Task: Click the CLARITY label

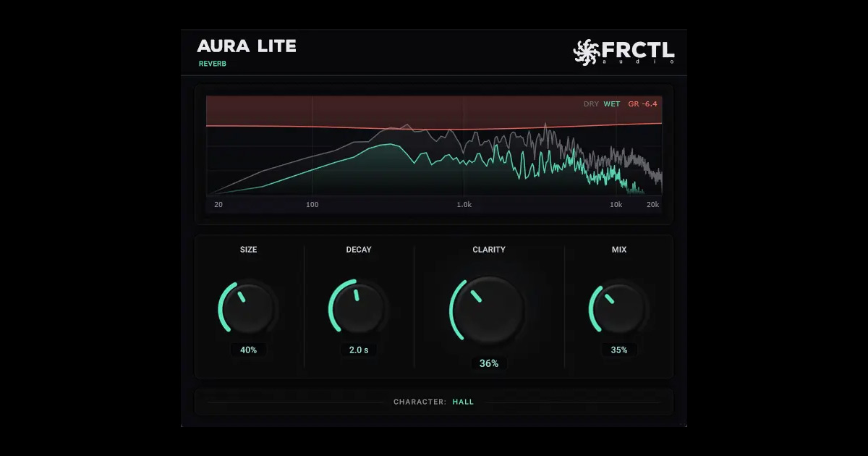Action: tap(489, 250)
